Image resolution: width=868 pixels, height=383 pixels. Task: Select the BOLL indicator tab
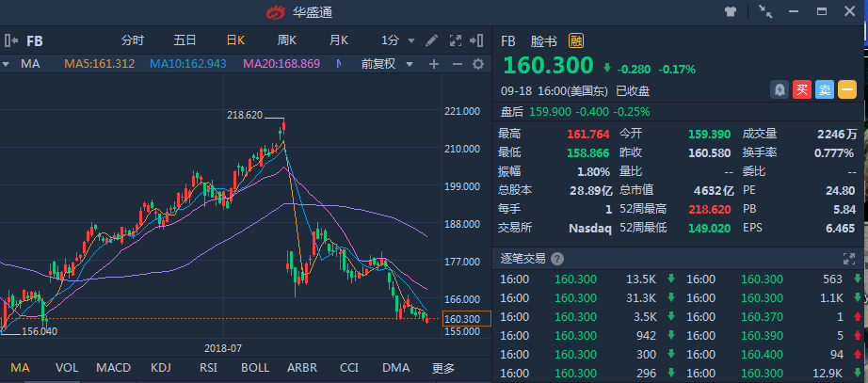click(255, 368)
